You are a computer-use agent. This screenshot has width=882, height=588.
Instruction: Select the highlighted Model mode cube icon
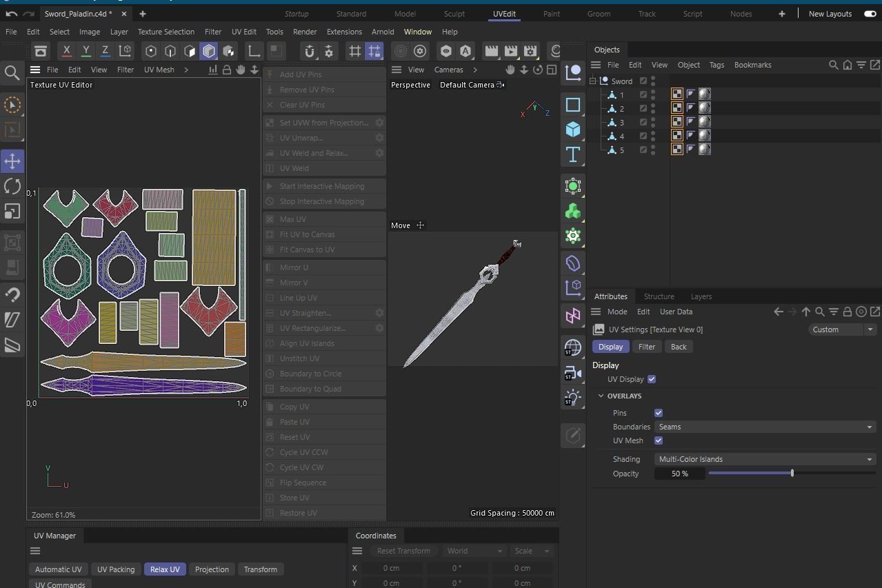tap(209, 51)
